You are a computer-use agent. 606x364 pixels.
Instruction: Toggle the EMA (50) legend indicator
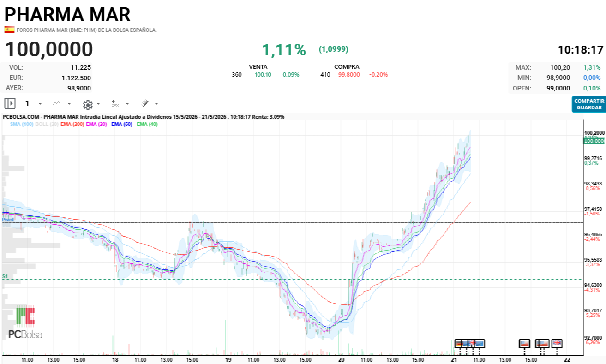(122, 124)
